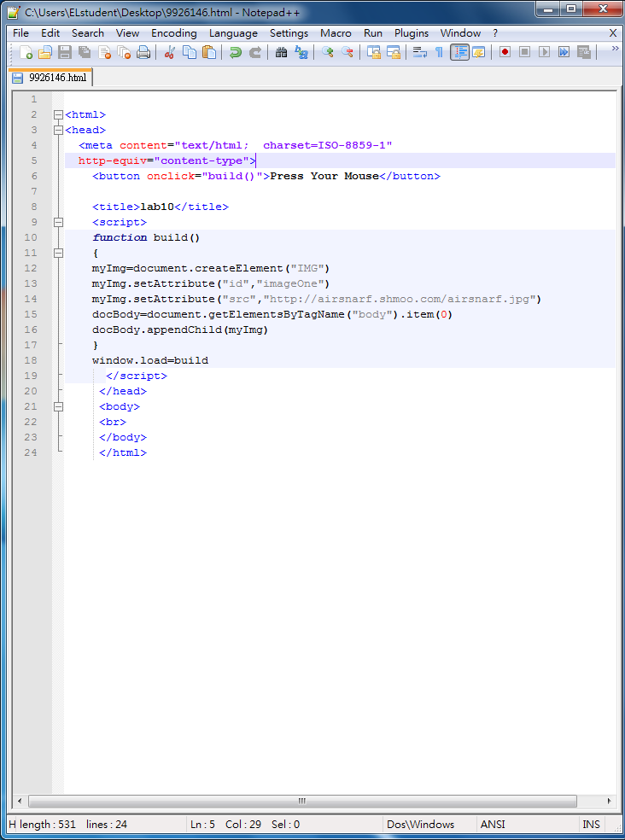Print the document with printer icon
Viewport: 625px width, 840px height.
[x=143, y=52]
